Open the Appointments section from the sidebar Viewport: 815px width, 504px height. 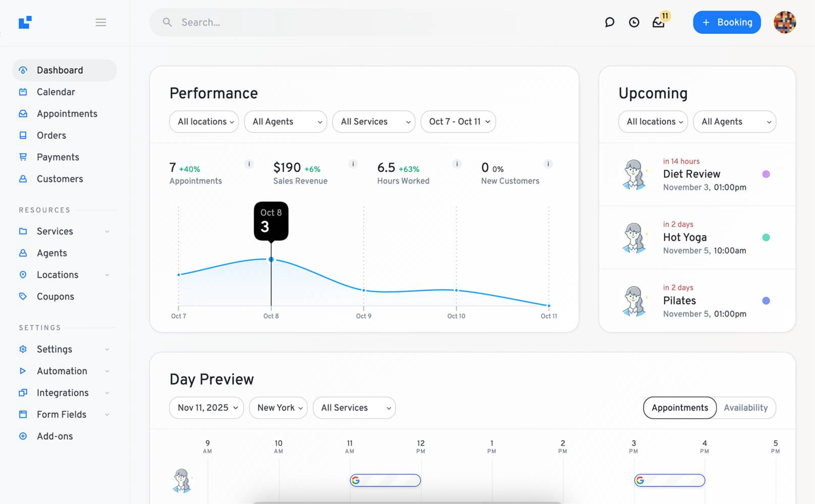click(x=67, y=113)
